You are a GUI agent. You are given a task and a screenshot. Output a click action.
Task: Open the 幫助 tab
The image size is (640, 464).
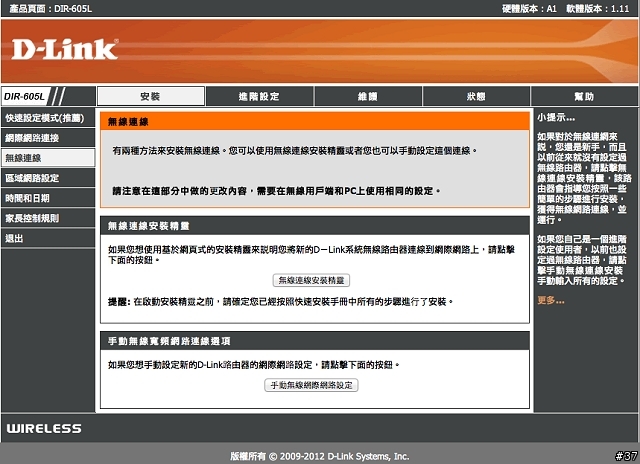[584, 96]
